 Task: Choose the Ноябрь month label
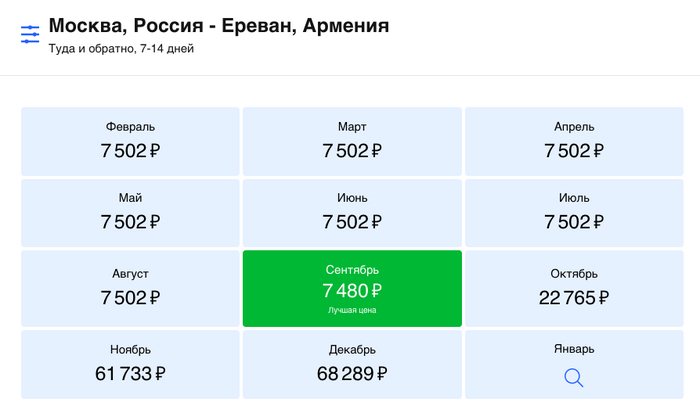pyautogui.click(x=130, y=350)
